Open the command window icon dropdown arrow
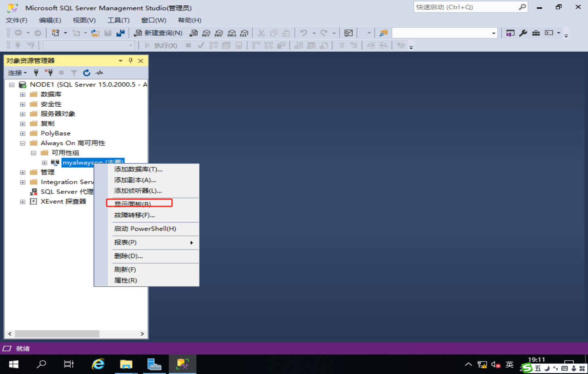The height and width of the screenshot is (374, 588). [x=559, y=33]
